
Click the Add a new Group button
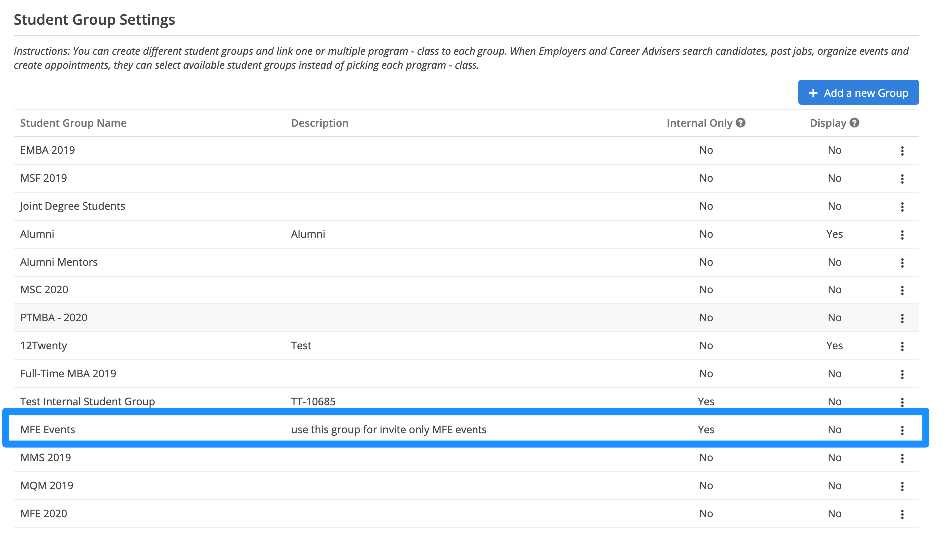(858, 93)
